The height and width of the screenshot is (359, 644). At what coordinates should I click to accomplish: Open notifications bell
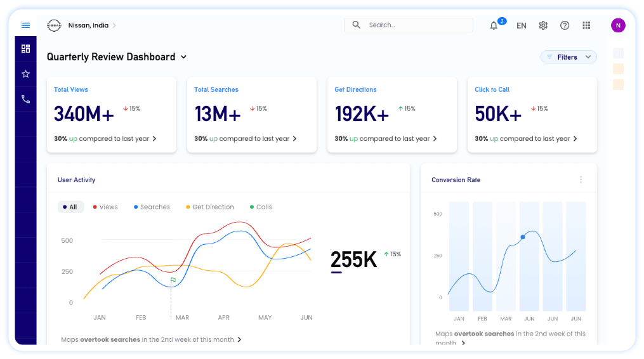pos(494,25)
